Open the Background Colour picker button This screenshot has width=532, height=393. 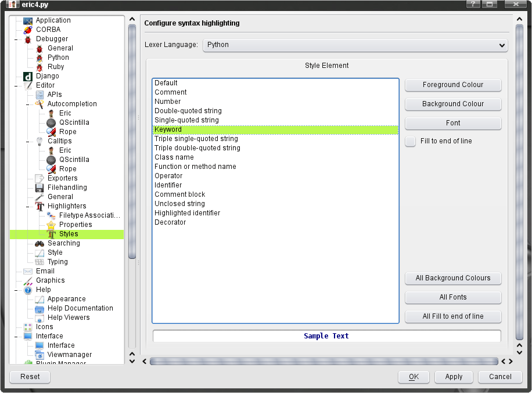pos(453,104)
